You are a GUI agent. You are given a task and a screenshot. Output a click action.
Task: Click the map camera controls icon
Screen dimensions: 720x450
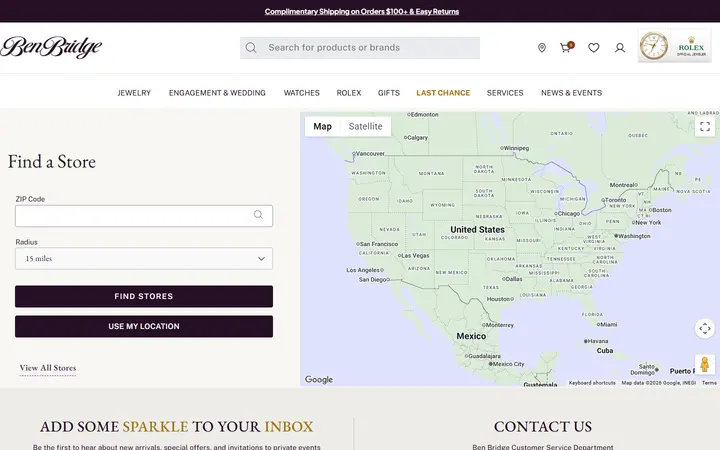coord(705,328)
